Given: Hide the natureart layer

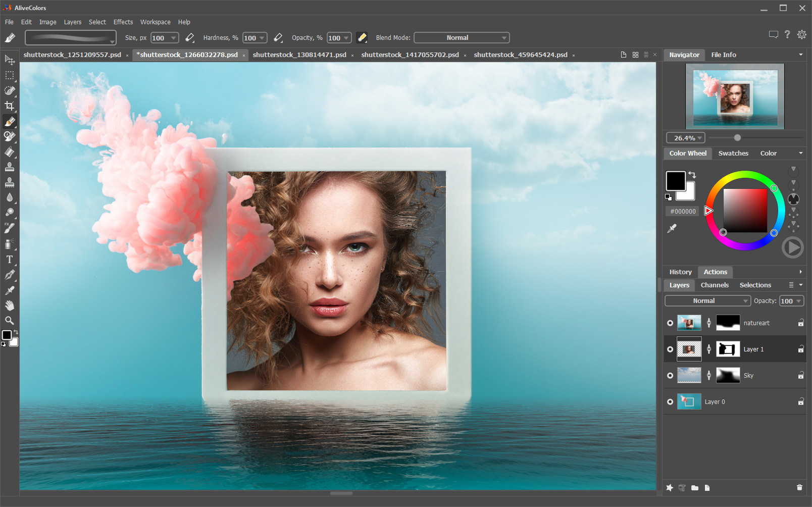Looking at the screenshot, I should click(x=670, y=323).
